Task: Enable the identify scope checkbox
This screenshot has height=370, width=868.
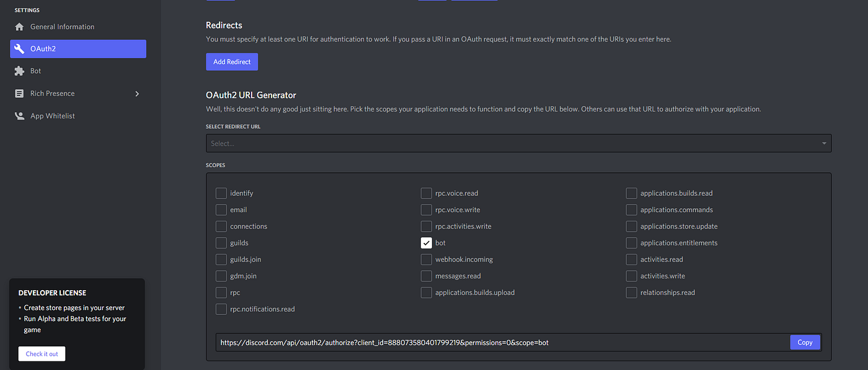Action: click(221, 193)
